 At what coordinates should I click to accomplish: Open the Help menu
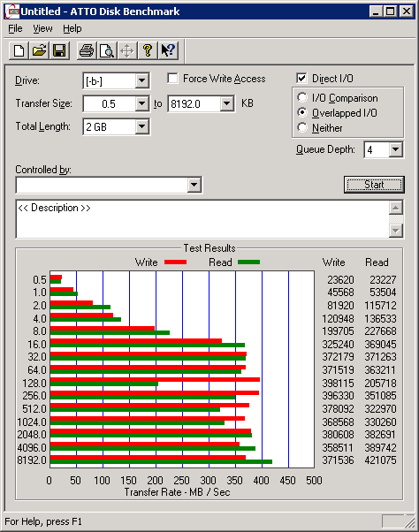click(x=72, y=29)
